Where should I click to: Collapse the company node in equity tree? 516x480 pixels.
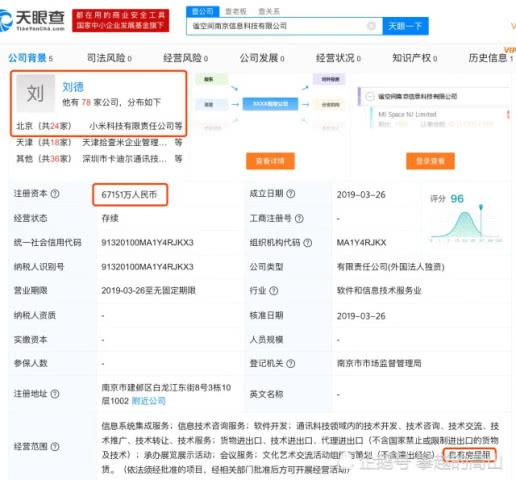370,96
